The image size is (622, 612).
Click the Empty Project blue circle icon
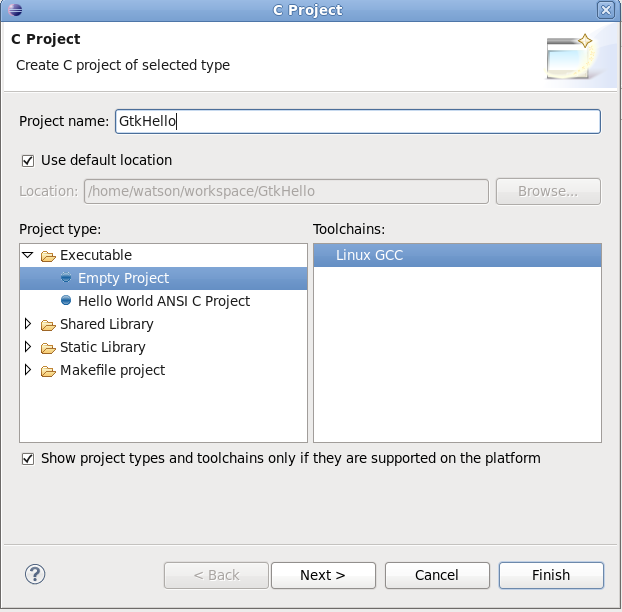click(66, 278)
